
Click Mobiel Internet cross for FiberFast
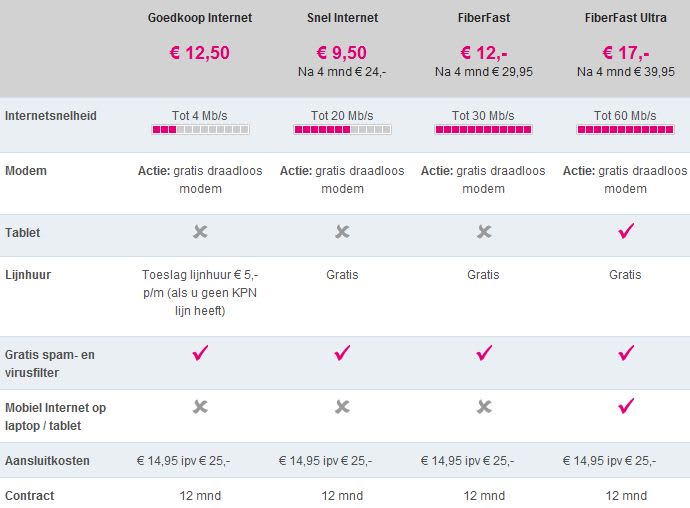(x=484, y=406)
